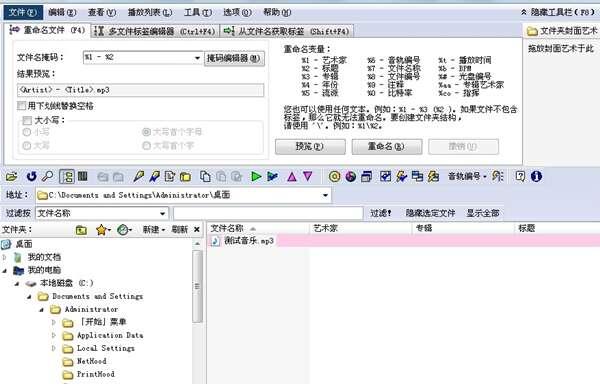Viewport: 600px width, 384px height.
Task: Click the blue play-list arrow toolbar icon
Action: (x=272, y=176)
